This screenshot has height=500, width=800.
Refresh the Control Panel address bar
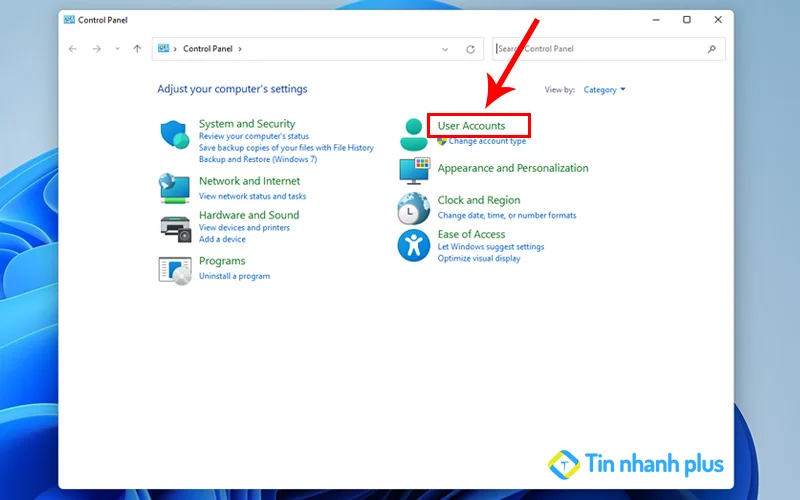point(470,49)
